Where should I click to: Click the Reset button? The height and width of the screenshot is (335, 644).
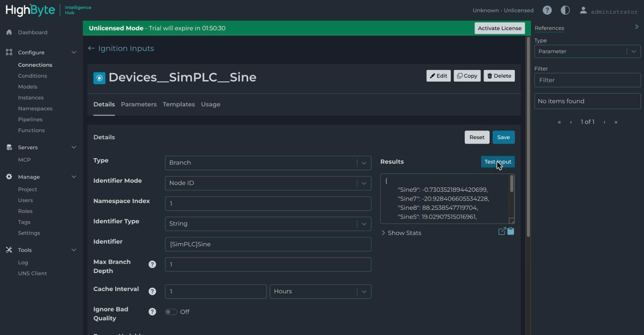pyautogui.click(x=477, y=137)
